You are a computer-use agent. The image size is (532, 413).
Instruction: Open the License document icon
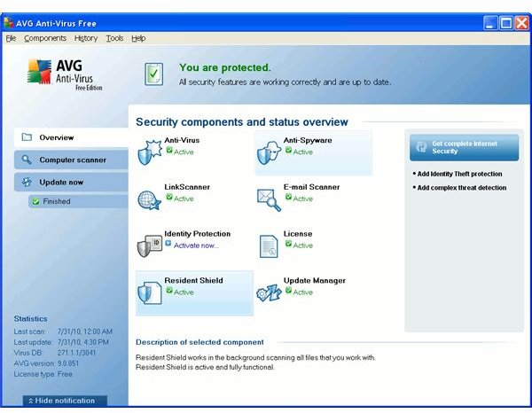tap(269, 246)
